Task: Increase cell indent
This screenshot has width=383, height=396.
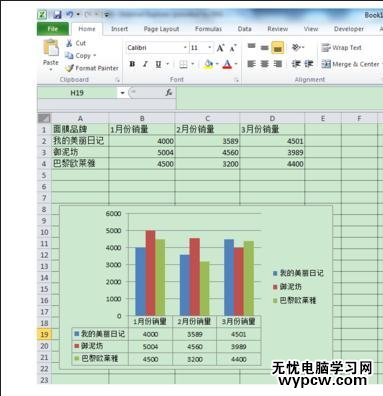Action: pos(309,64)
